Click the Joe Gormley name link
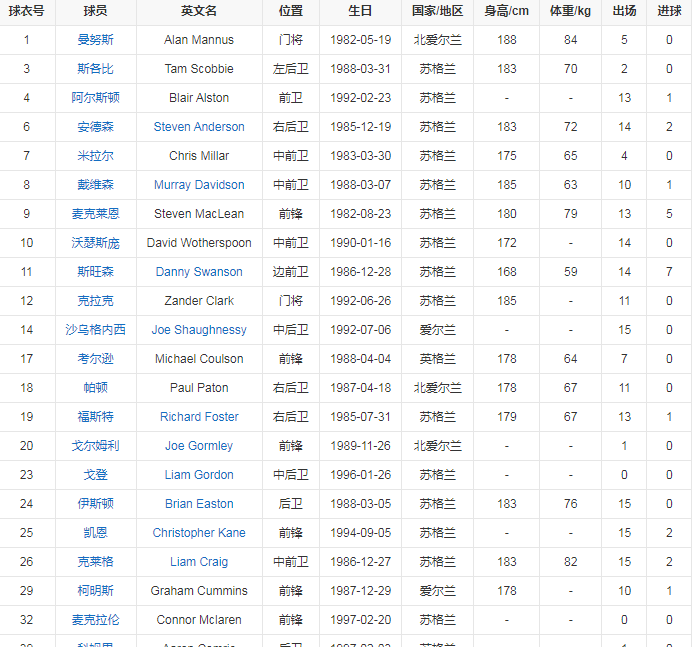692x647 pixels. tap(198, 446)
